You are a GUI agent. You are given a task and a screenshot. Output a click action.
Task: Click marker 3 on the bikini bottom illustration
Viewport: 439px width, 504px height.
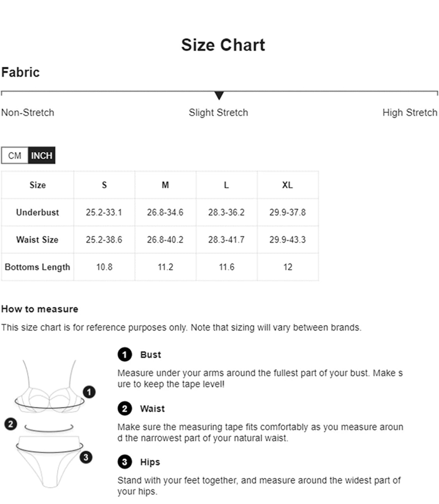tap(86, 457)
